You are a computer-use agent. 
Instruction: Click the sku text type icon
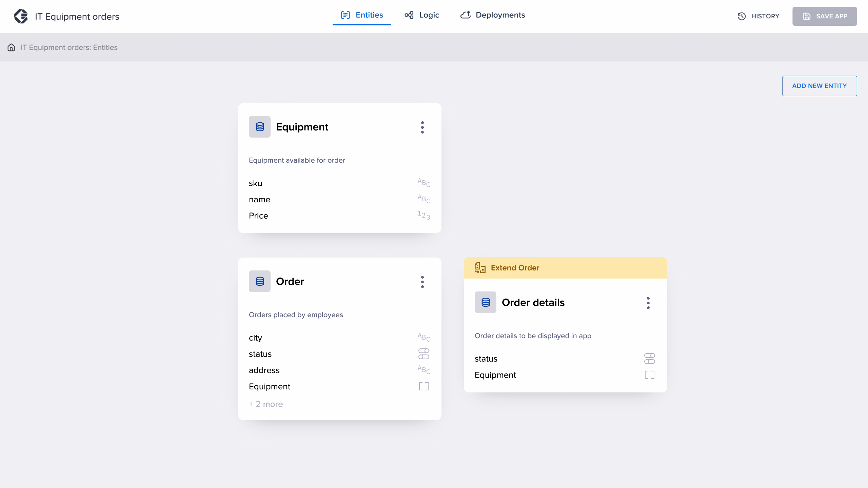[x=423, y=183]
